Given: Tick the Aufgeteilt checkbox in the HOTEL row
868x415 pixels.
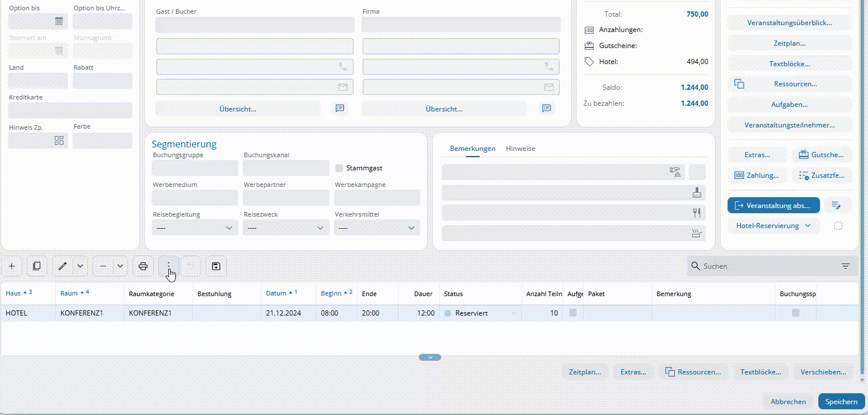Looking at the screenshot, I should point(573,313).
